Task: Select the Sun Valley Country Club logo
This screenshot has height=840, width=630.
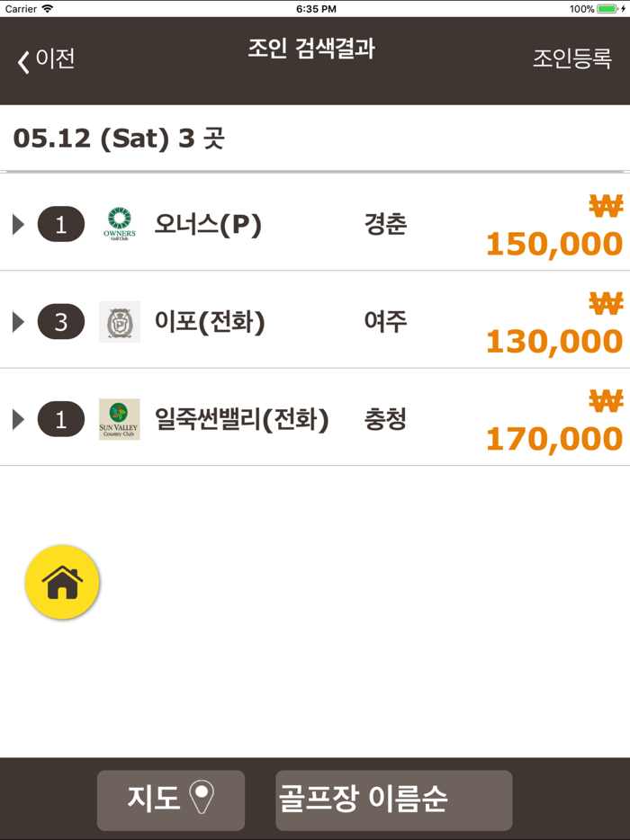Action: click(118, 418)
